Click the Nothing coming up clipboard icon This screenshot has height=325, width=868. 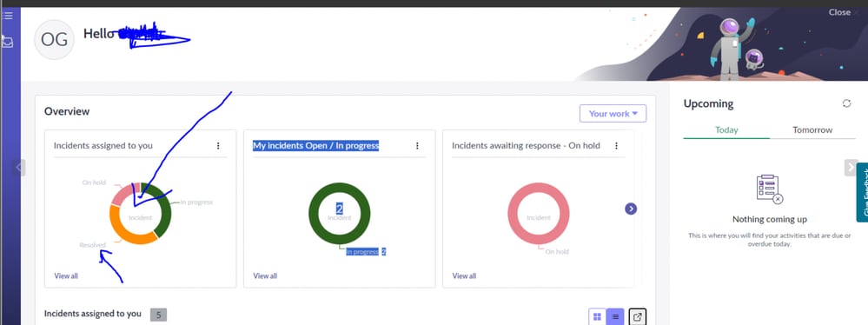pyautogui.click(x=770, y=189)
